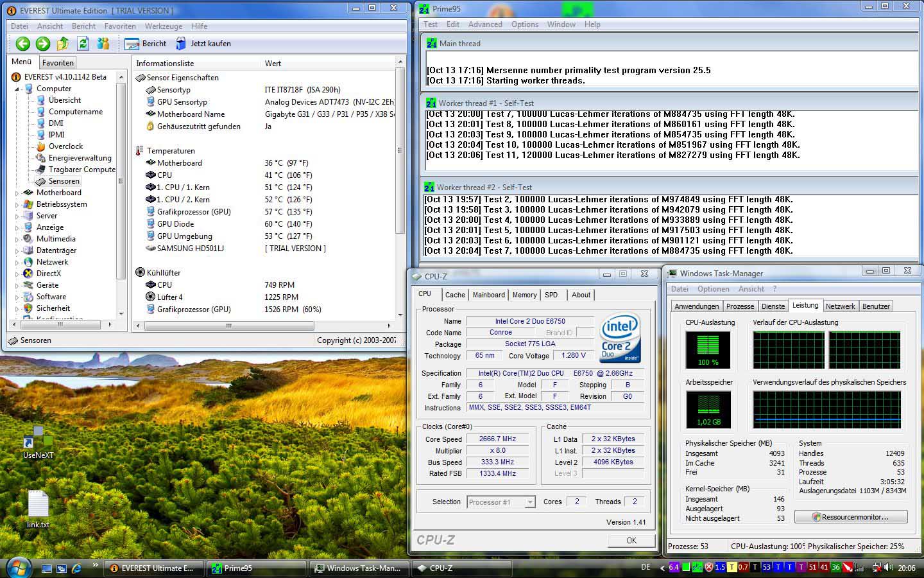Open the Advanced menu in Prime95
Image resolution: width=924 pixels, height=578 pixels.
(x=485, y=24)
